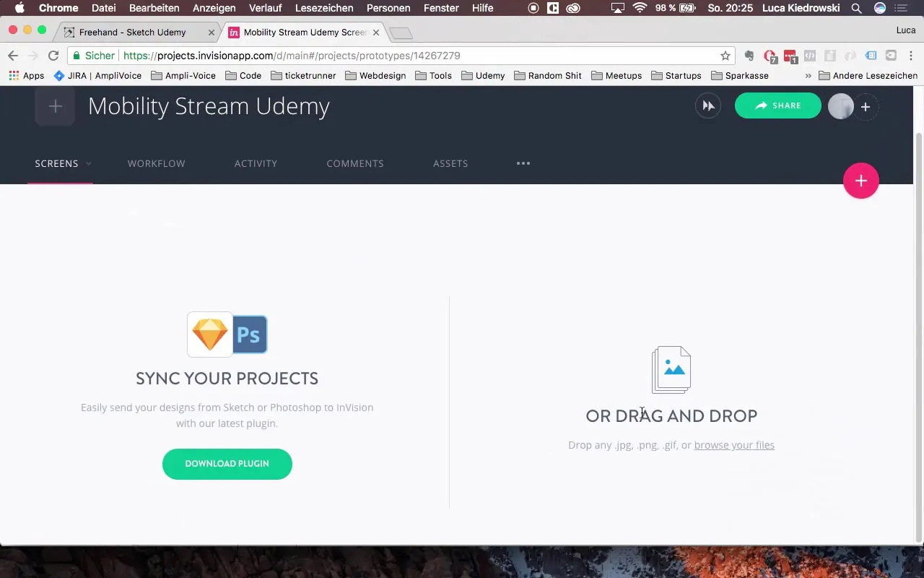Show hidden bookmarks with the double chevron
The width and height of the screenshot is (924, 578).
point(808,76)
